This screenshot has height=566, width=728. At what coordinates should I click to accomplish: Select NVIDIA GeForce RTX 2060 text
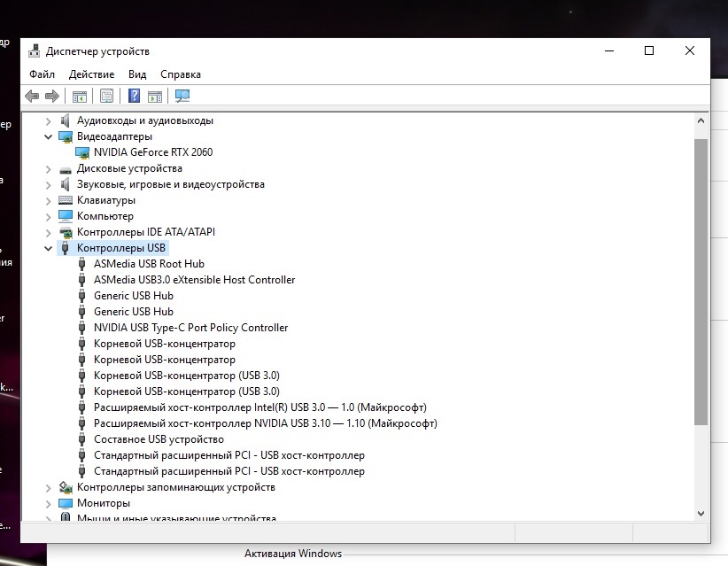click(x=153, y=152)
